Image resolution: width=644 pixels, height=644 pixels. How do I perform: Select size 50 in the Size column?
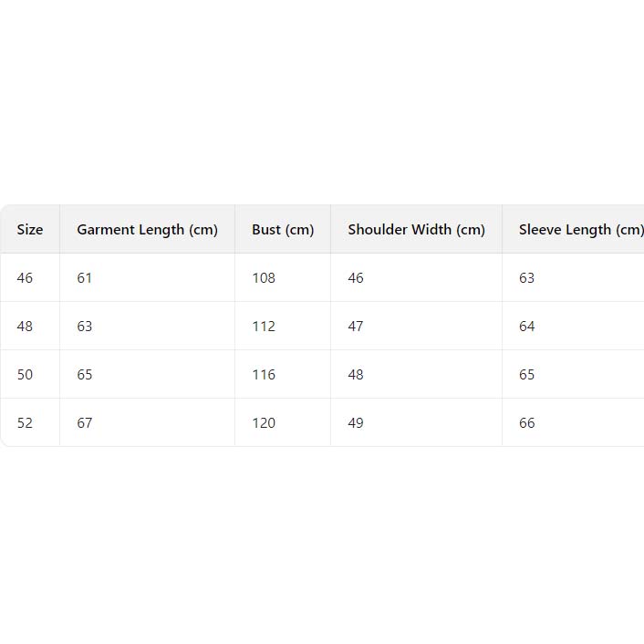coord(25,375)
